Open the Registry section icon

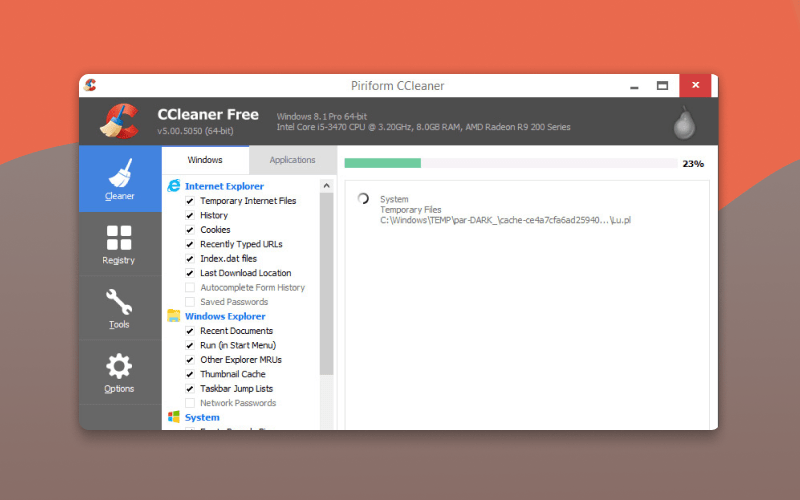119,238
